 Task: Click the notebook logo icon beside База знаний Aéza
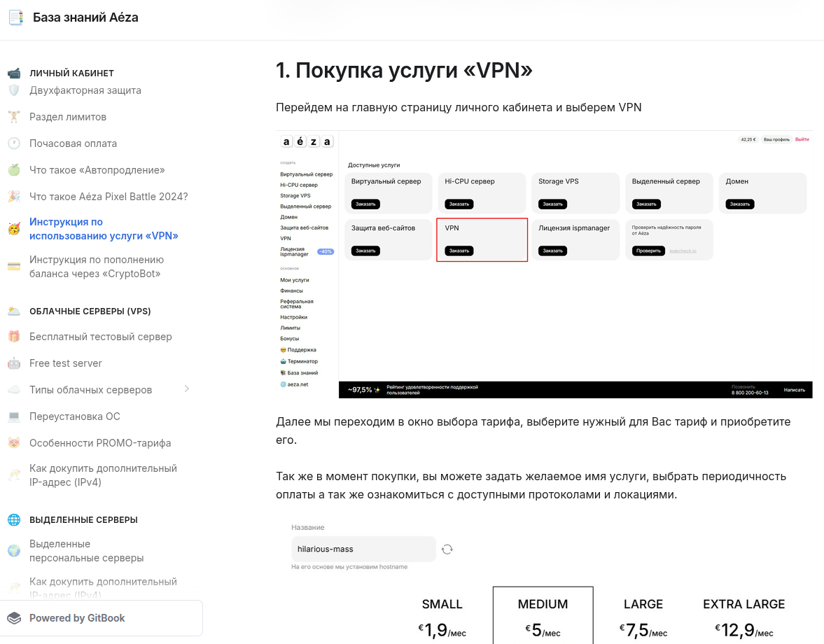[16, 17]
